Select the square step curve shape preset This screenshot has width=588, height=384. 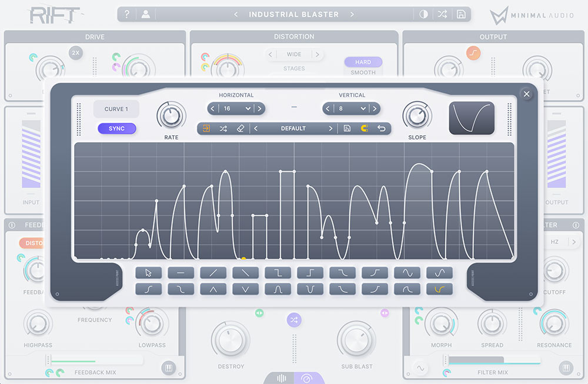[310, 272]
